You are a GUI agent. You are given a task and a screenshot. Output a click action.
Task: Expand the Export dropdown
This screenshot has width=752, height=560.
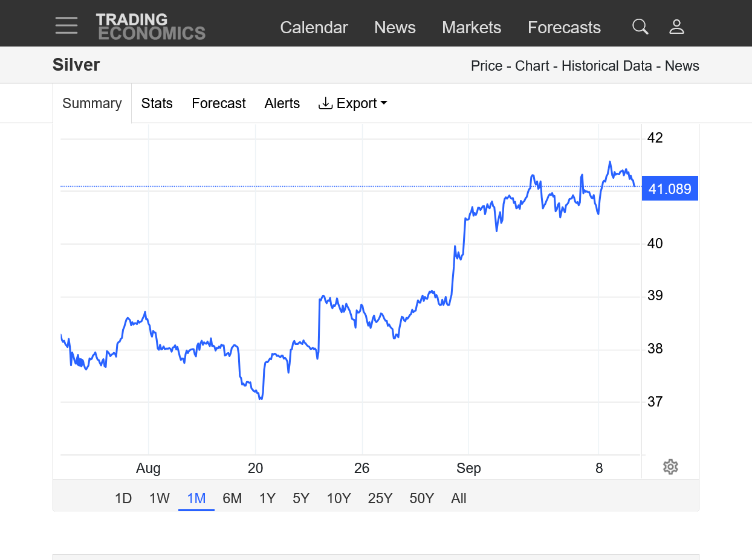pos(353,103)
